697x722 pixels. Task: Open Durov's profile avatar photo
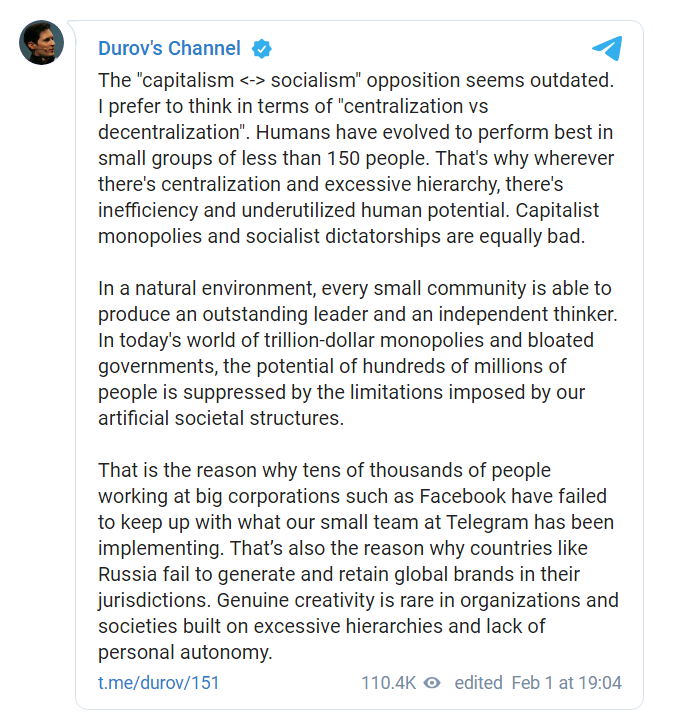(42, 43)
